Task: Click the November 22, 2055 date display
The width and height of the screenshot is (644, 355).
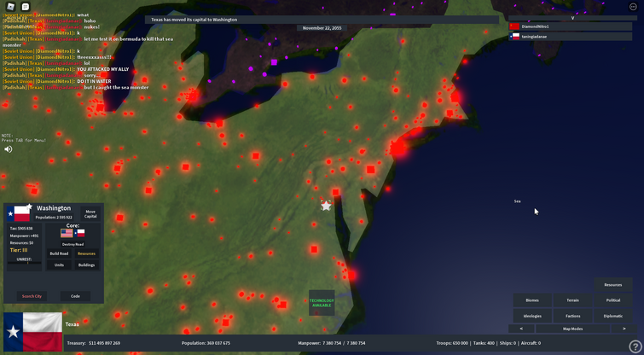Action: pos(322,28)
